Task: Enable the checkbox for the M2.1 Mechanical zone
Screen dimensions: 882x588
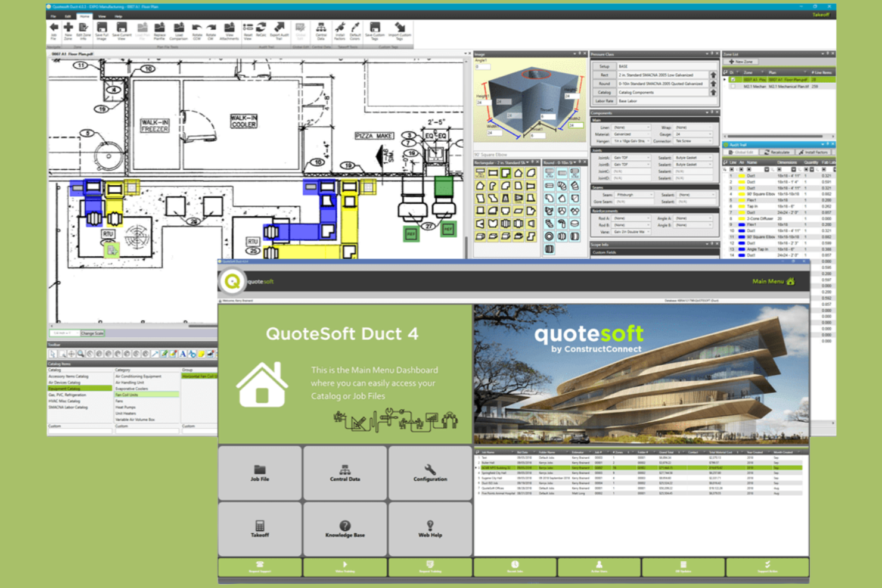Action: point(733,86)
